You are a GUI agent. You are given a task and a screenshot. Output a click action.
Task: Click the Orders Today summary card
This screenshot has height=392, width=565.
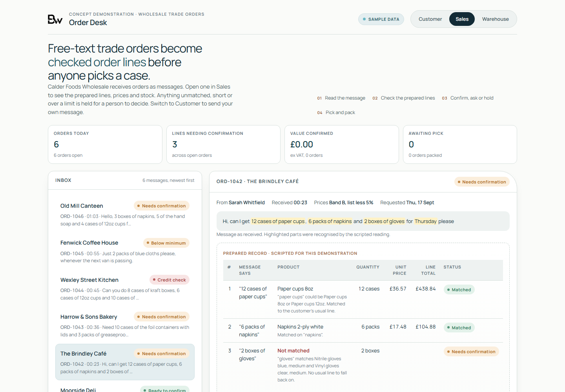point(105,144)
